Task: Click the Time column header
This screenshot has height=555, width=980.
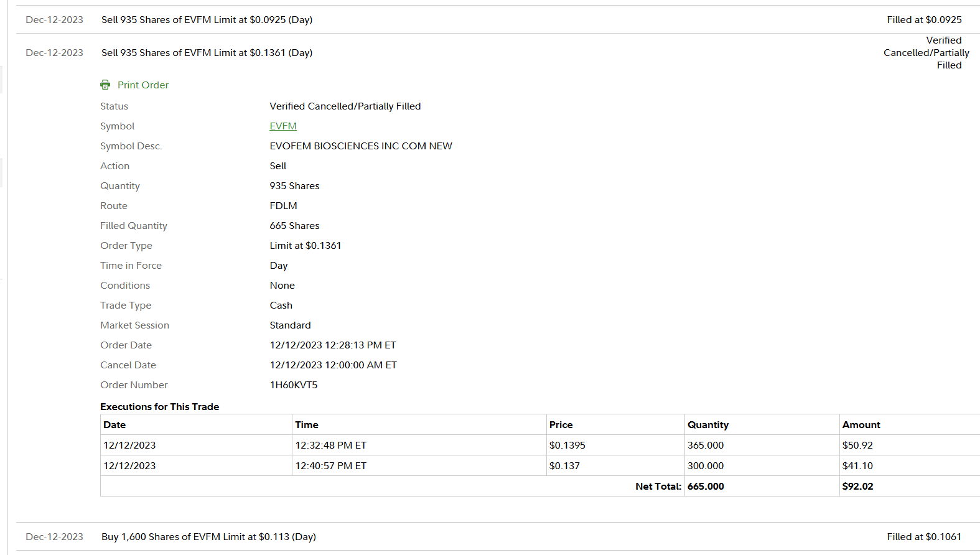Action: tap(307, 424)
